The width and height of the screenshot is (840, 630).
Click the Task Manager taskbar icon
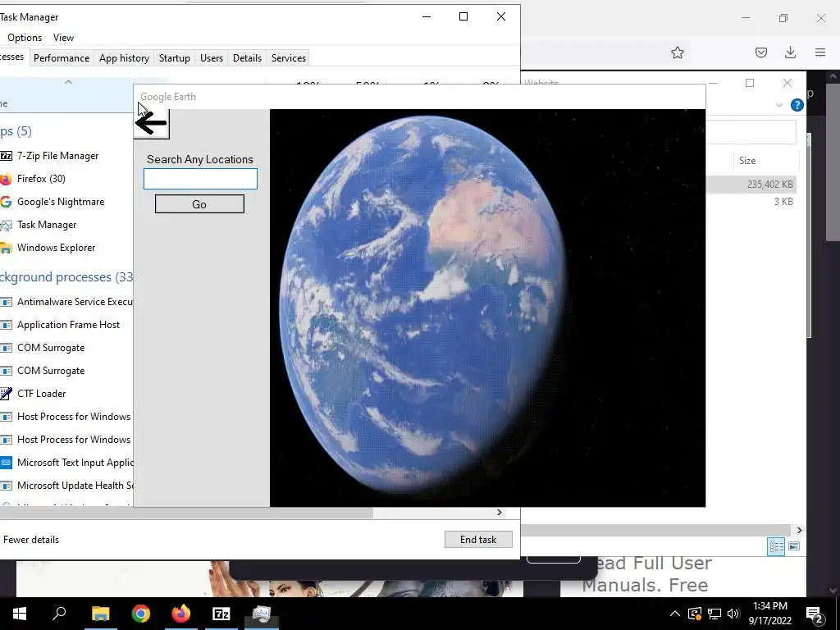coord(262,614)
